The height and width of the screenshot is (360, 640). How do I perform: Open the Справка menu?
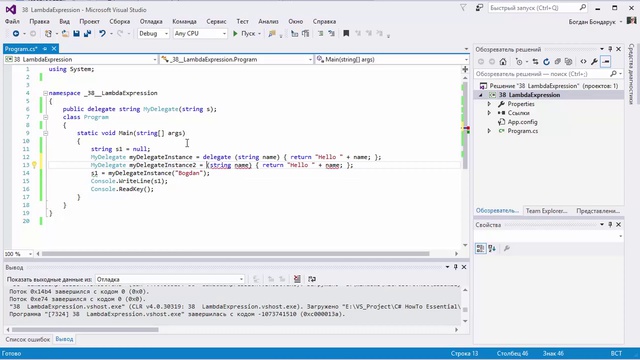point(324,21)
